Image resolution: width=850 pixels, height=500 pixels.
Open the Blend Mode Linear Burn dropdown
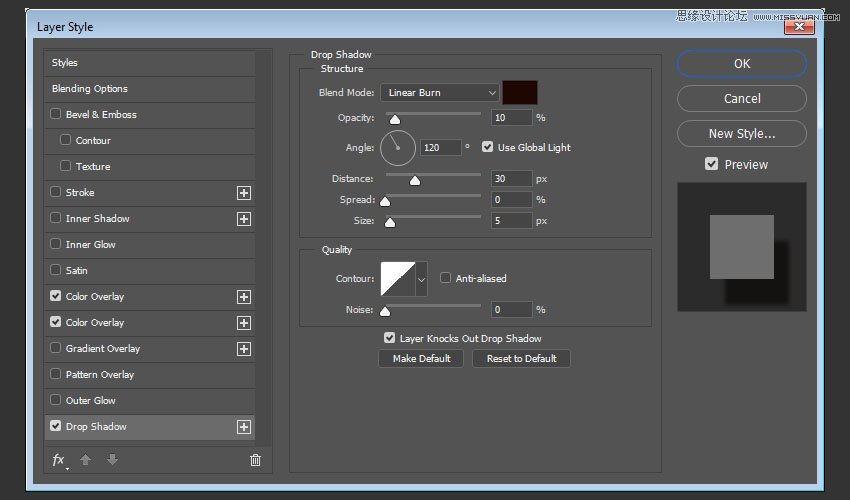coord(439,93)
